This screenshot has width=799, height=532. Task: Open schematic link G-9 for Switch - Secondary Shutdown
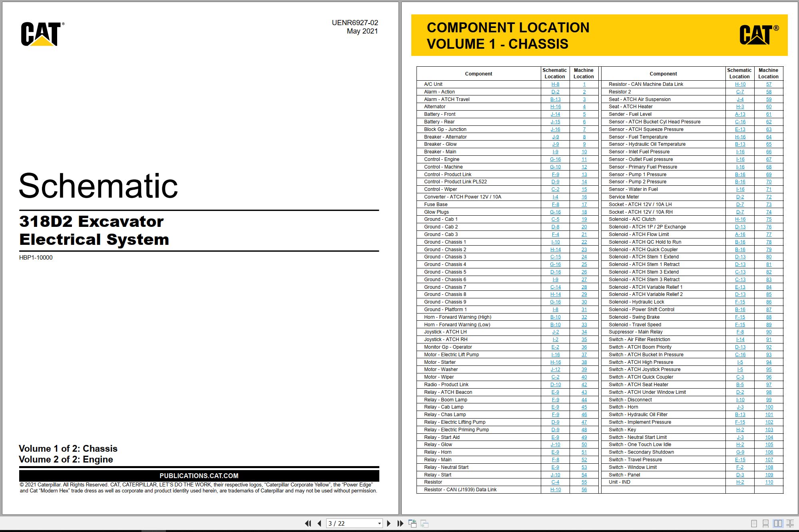point(740,452)
